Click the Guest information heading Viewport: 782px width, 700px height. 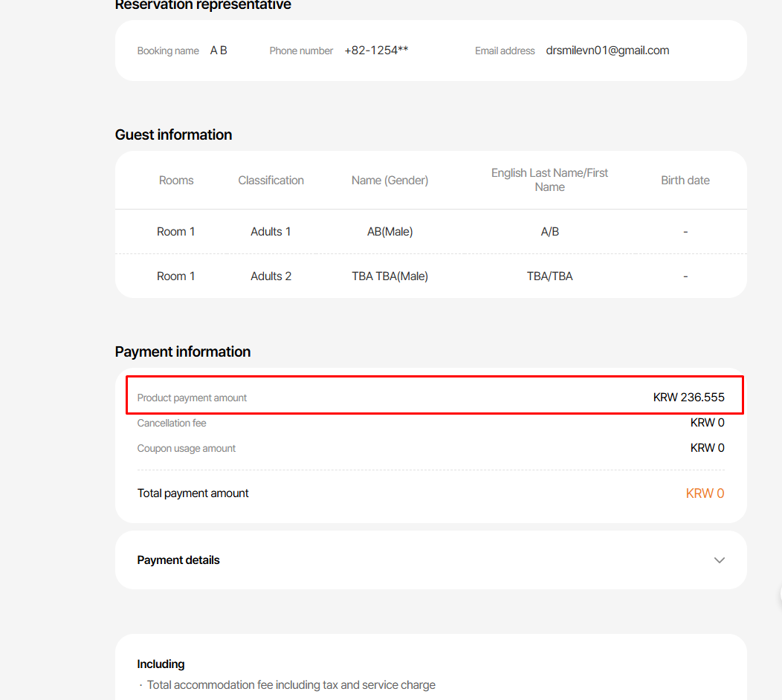[173, 135]
